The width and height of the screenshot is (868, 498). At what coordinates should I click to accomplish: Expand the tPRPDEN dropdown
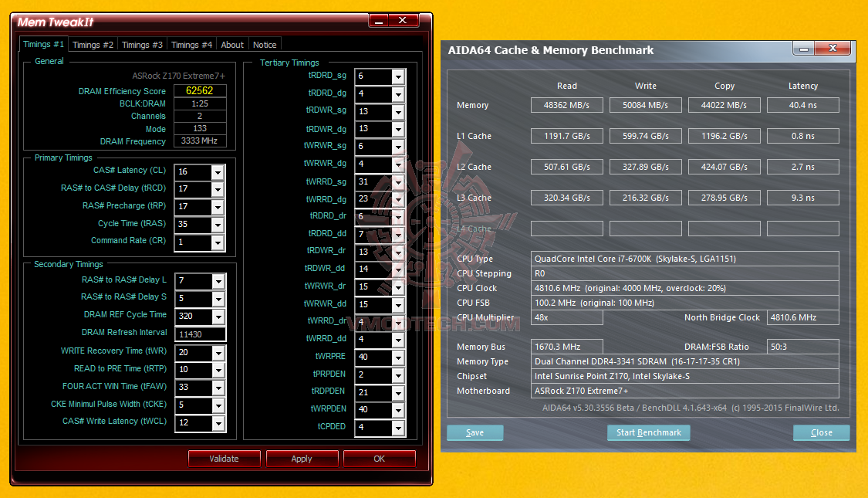pos(398,375)
